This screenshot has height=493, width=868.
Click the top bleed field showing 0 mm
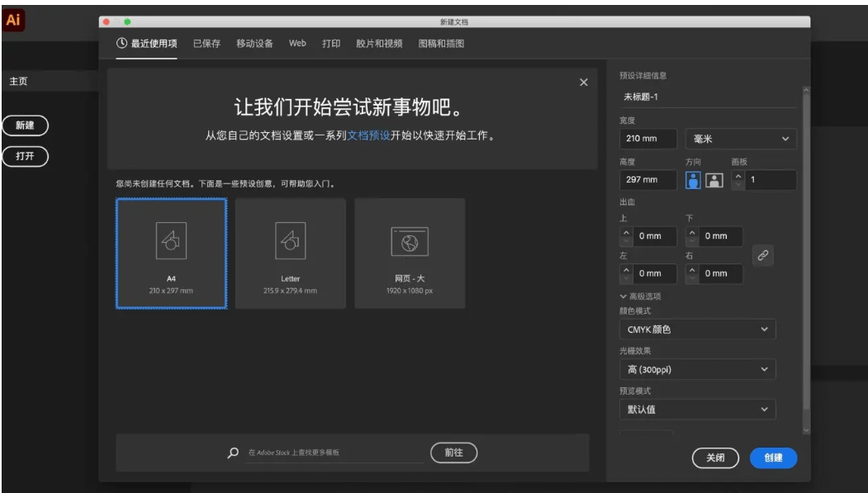(x=654, y=236)
